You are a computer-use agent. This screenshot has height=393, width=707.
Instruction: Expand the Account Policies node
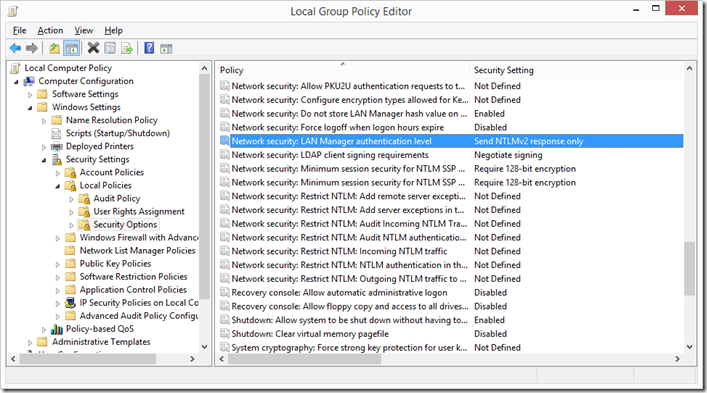click(58, 173)
